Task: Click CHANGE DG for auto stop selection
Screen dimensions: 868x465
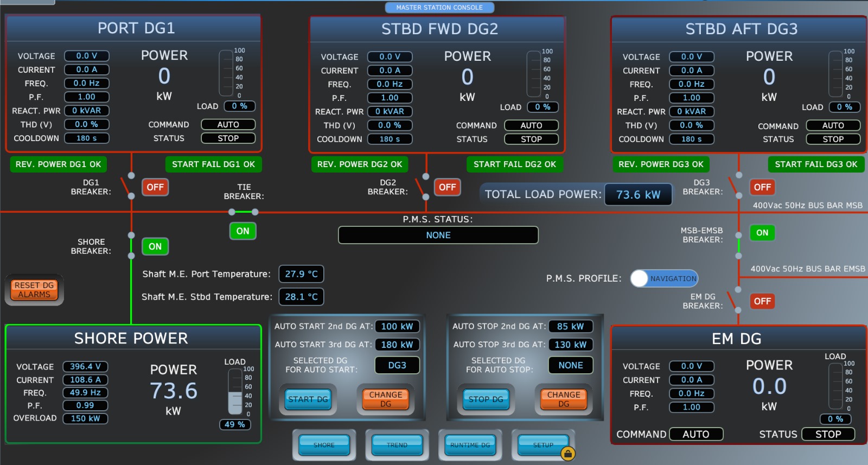Action: [x=564, y=399]
